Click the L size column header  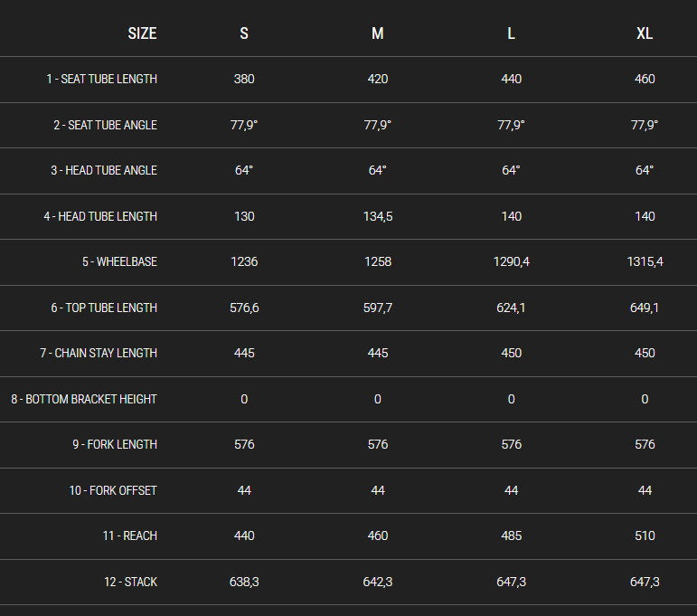[x=512, y=33]
